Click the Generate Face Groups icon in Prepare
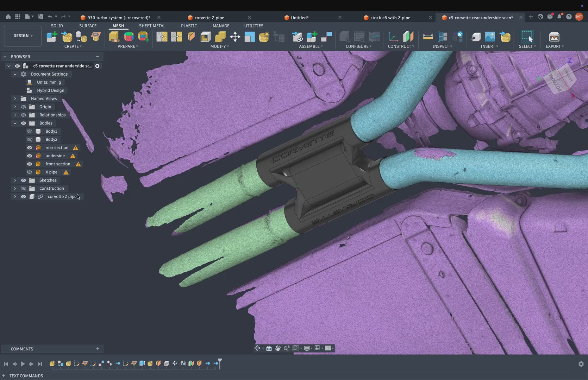588x380 pixels. pyautogui.click(x=129, y=37)
